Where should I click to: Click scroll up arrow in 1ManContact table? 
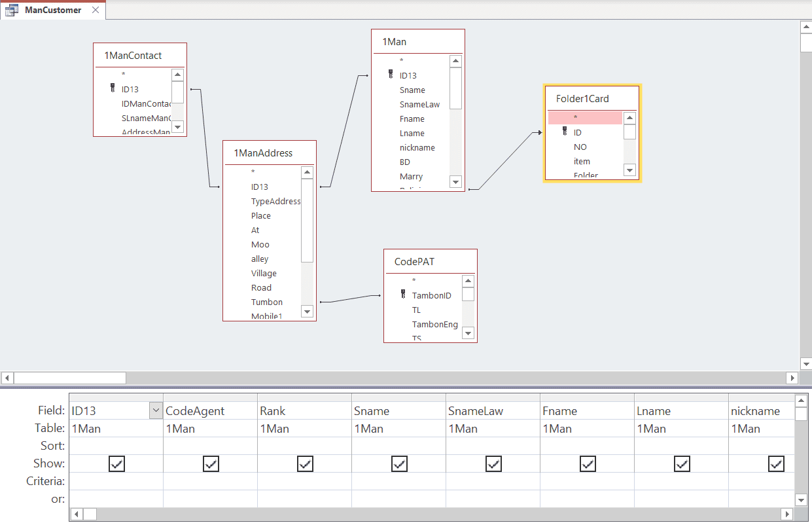coord(177,75)
